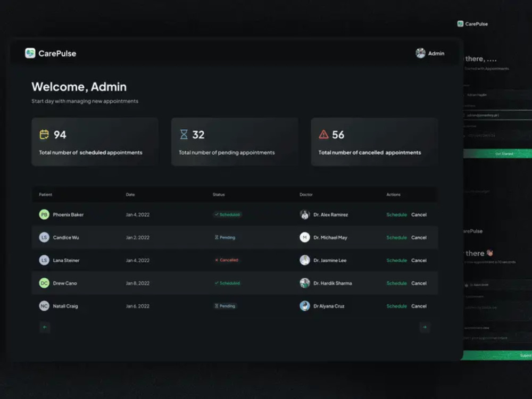Click the Get Started button in background window
Viewport: 532px width, 399px height.
[x=498, y=154]
